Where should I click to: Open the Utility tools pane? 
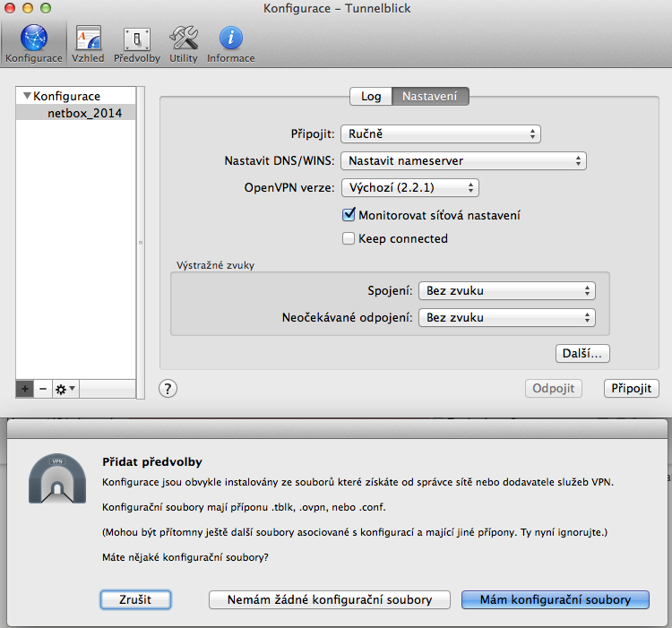183,42
